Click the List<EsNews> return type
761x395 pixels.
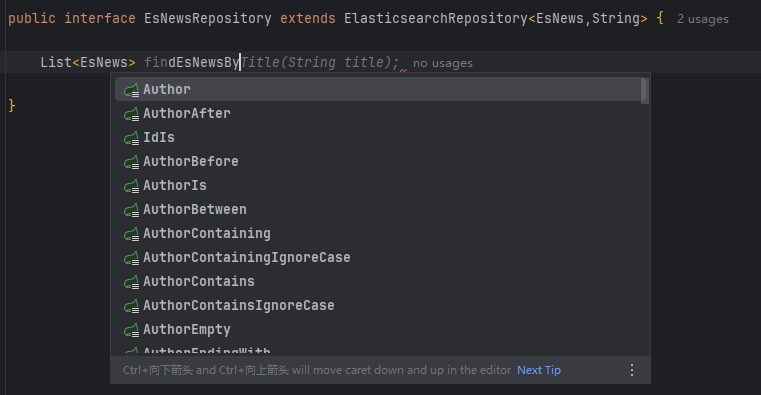[88, 62]
